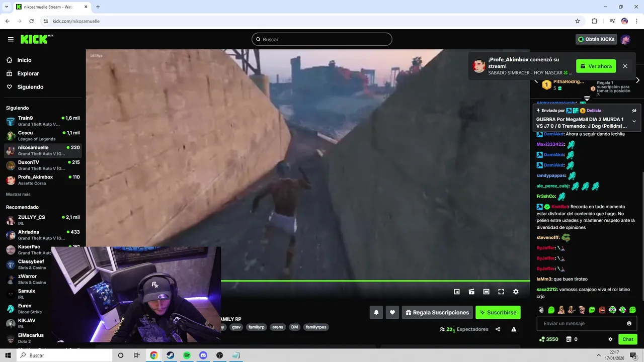Image resolution: width=644 pixels, height=362 pixels.
Task: Open the channel points balance 3550
Action: coord(548,339)
